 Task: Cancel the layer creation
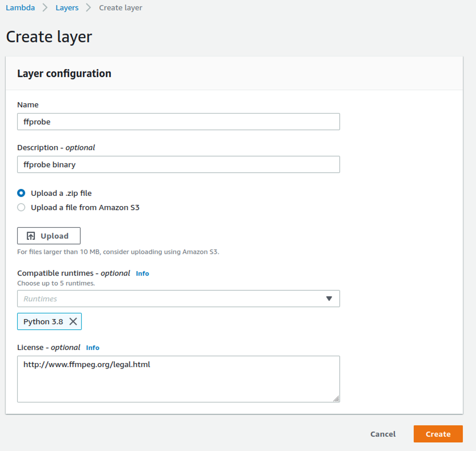pyautogui.click(x=383, y=434)
